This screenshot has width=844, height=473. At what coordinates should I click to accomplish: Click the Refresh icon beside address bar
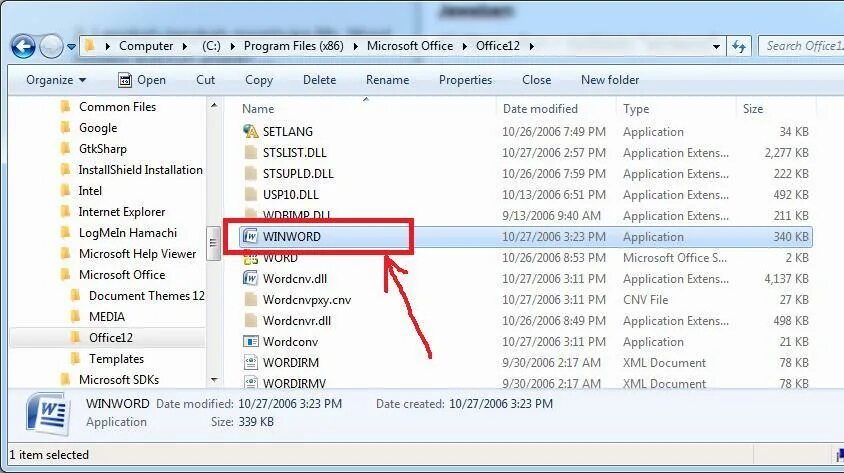(x=740, y=47)
